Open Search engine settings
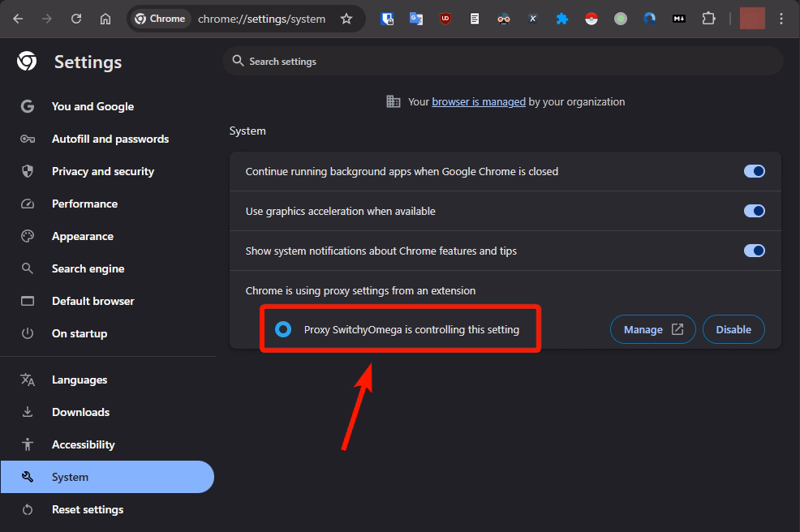Image resolution: width=800 pixels, height=532 pixels. click(107, 268)
